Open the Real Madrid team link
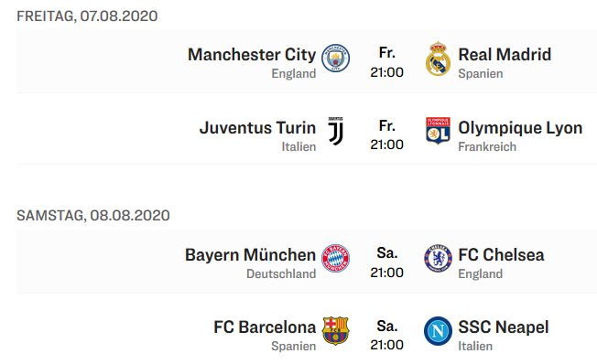Viewport: 597px width, 364px height. pyautogui.click(x=505, y=55)
